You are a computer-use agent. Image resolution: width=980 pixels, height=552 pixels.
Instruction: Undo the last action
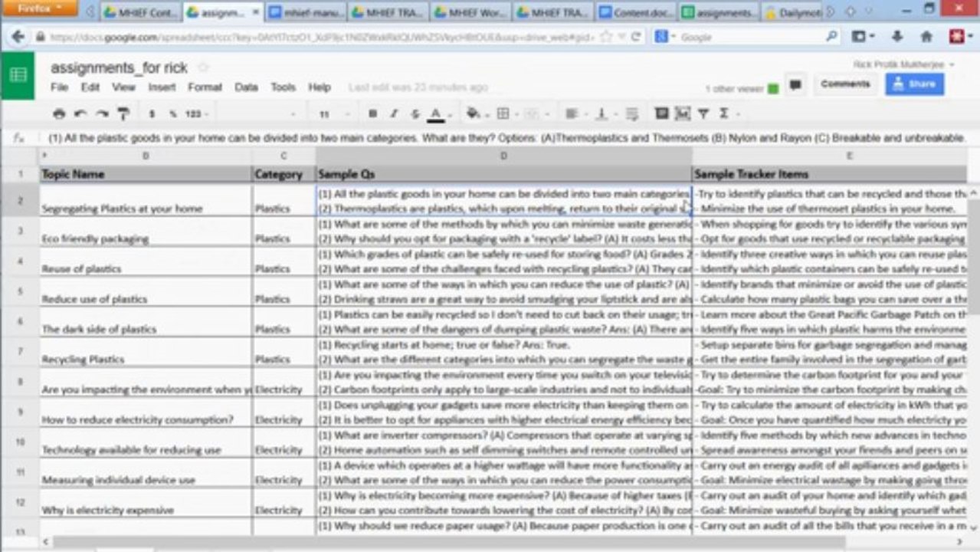[x=80, y=113]
